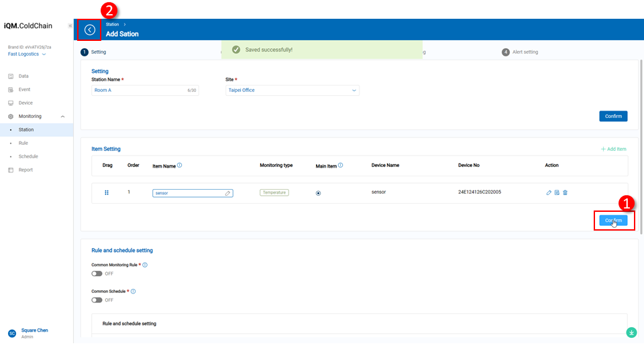The height and width of the screenshot is (362, 644).
Task: Collapse the Monitoring menu section
Action: pos(62,117)
